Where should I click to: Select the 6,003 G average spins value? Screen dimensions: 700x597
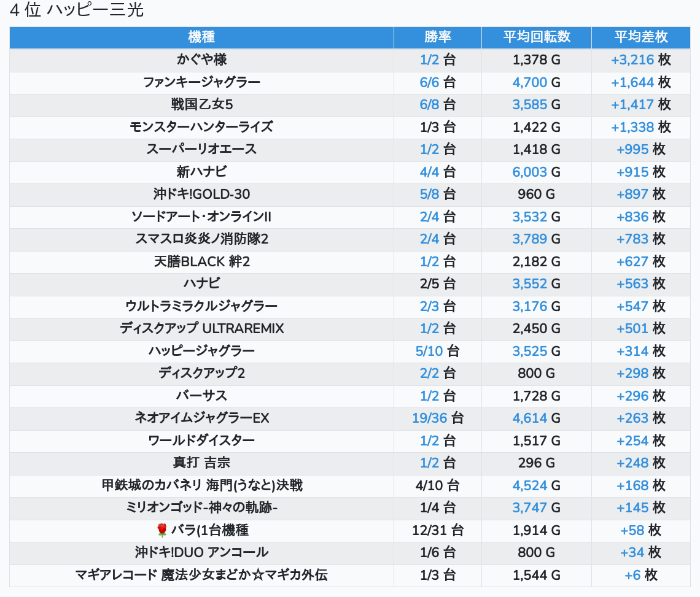[x=537, y=172]
